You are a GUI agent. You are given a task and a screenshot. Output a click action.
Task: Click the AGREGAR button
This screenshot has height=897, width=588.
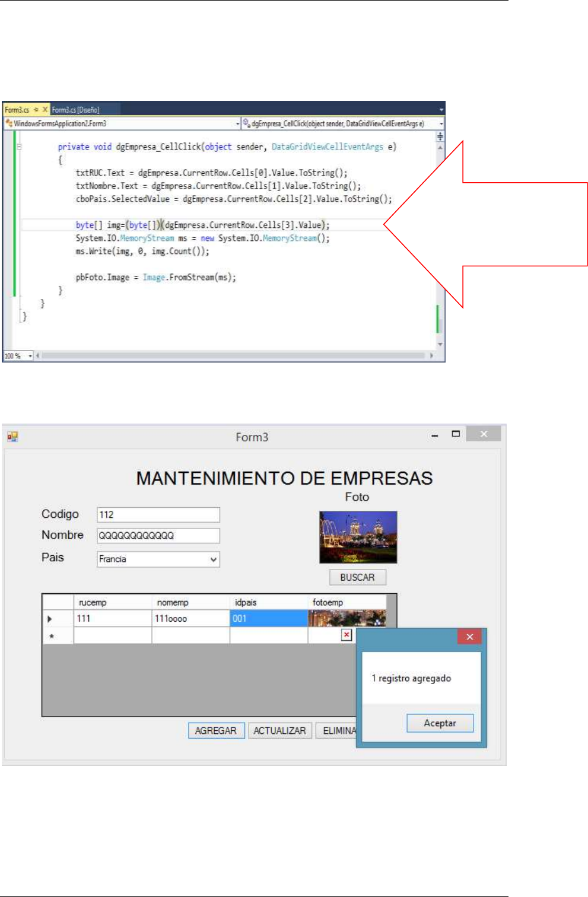[216, 731]
